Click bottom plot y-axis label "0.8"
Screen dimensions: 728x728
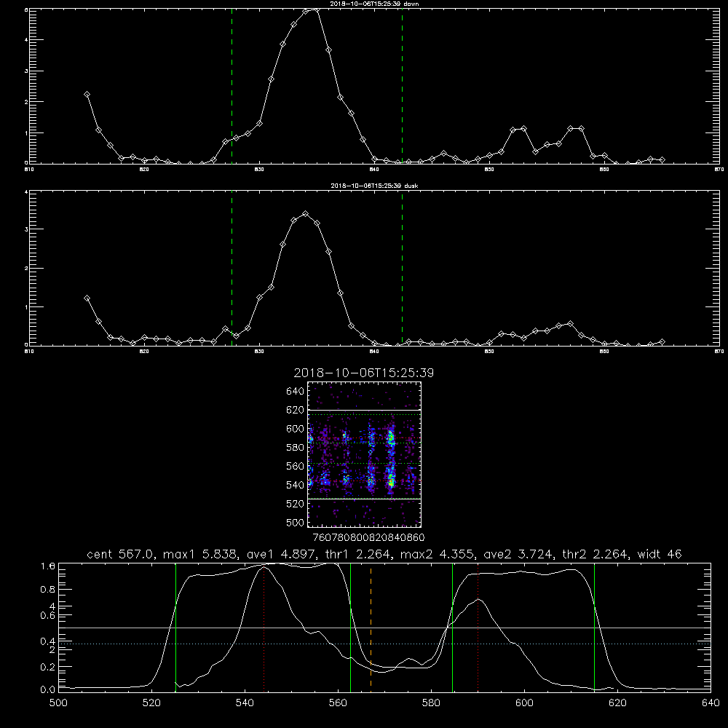pyautogui.click(x=48, y=590)
